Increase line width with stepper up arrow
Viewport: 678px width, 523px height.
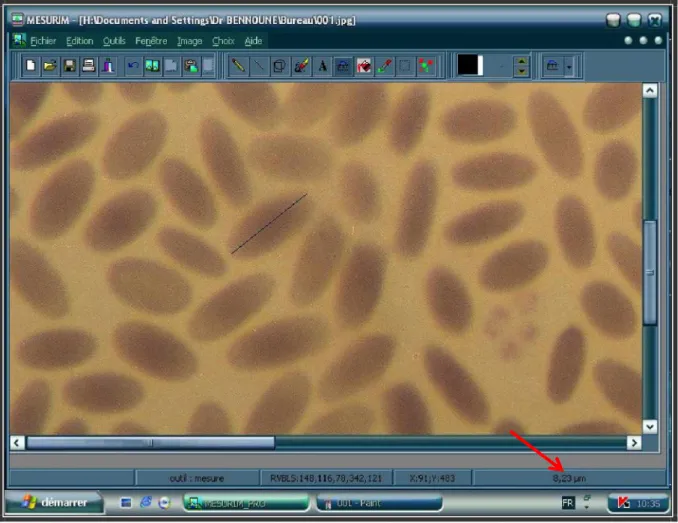pos(521,61)
